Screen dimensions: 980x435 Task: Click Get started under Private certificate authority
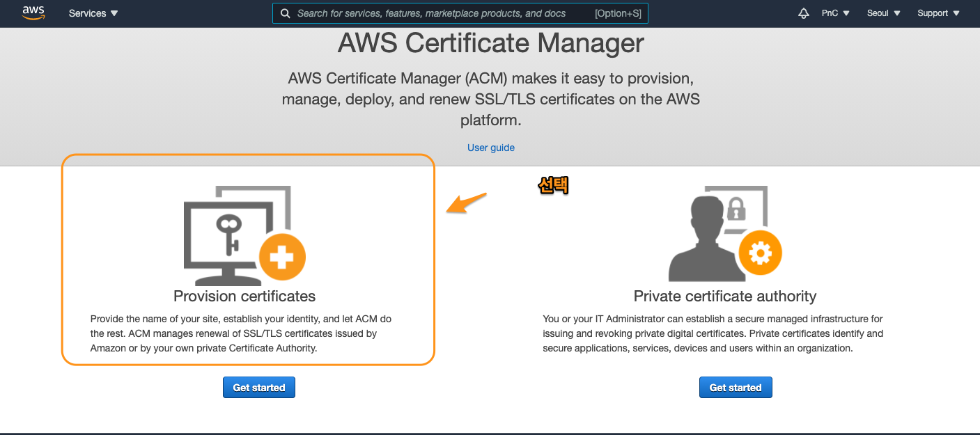[x=735, y=387]
